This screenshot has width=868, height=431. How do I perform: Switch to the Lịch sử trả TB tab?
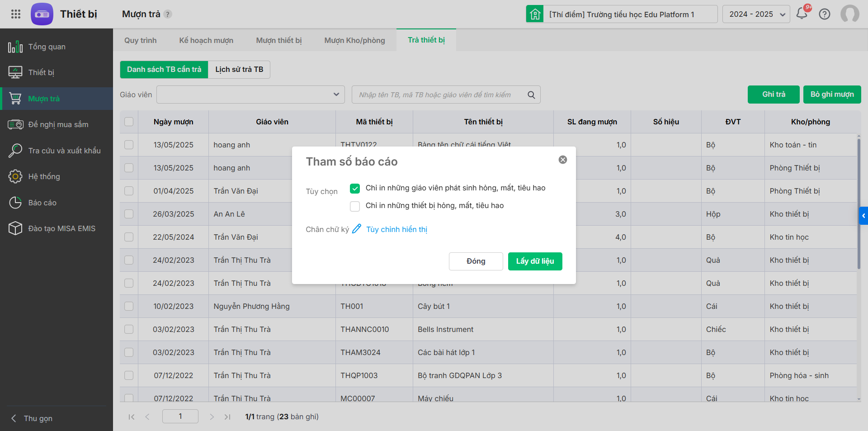click(x=239, y=70)
